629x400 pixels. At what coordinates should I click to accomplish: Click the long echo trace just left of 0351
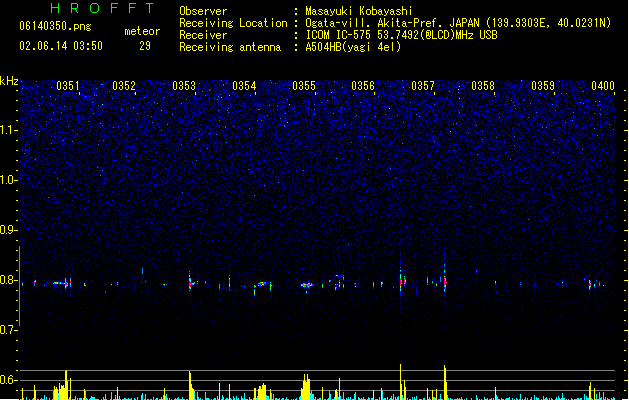pyautogui.click(x=62, y=283)
